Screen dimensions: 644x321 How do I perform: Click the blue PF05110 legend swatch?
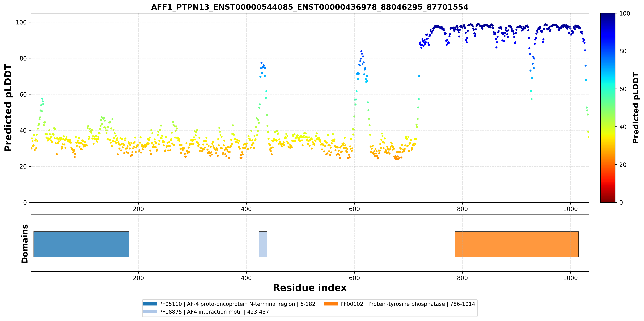pos(150,304)
